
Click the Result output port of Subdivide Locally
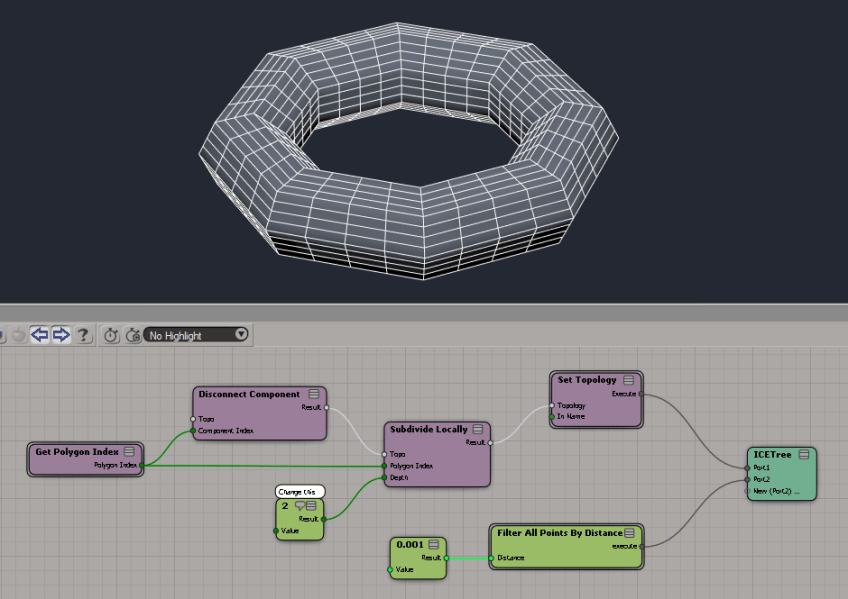coord(491,442)
